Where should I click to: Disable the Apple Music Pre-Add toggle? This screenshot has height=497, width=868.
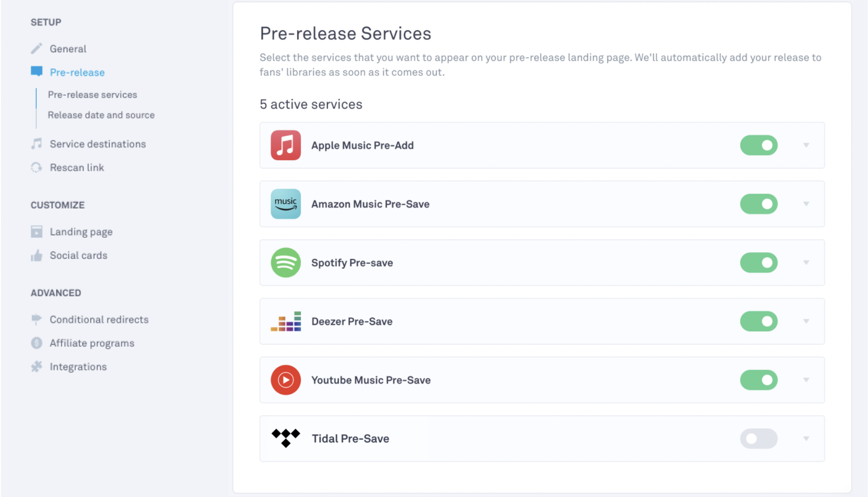click(x=759, y=145)
